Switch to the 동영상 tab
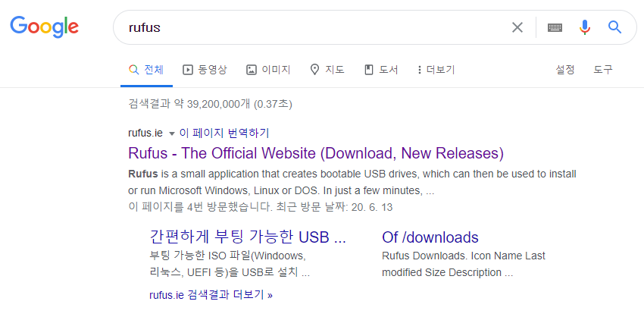The height and width of the screenshot is (317, 644). (205, 70)
